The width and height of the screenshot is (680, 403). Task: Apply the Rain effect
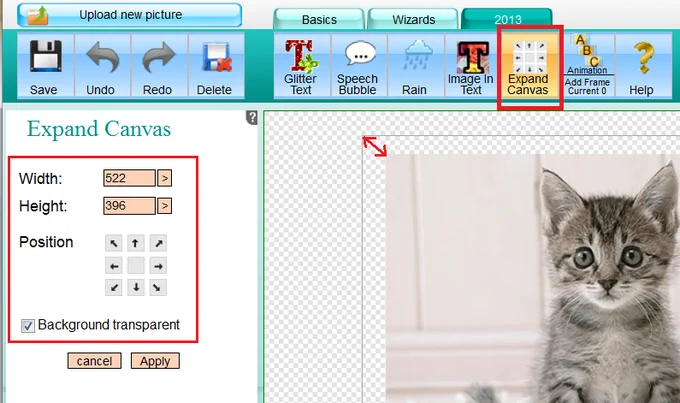(415, 66)
